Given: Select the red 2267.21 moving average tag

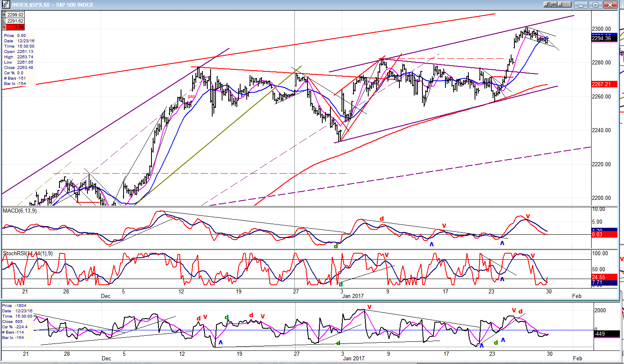Looking at the screenshot, I should [x=602, y=84].
